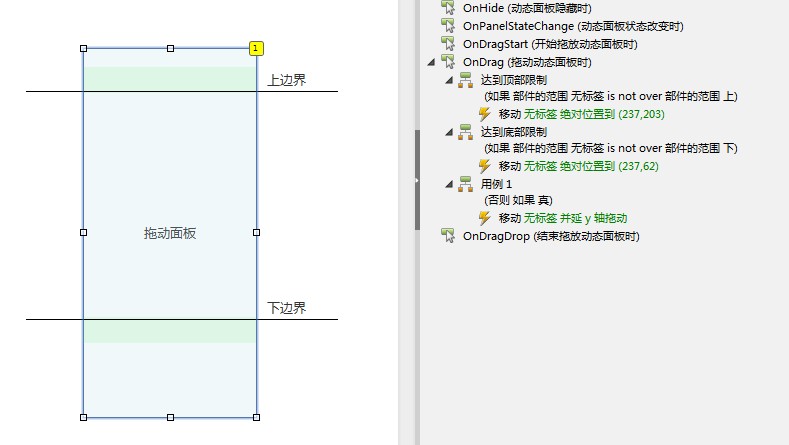
Task: Click the yellow footnote badge numbered 1
Action: coord(256,48)
